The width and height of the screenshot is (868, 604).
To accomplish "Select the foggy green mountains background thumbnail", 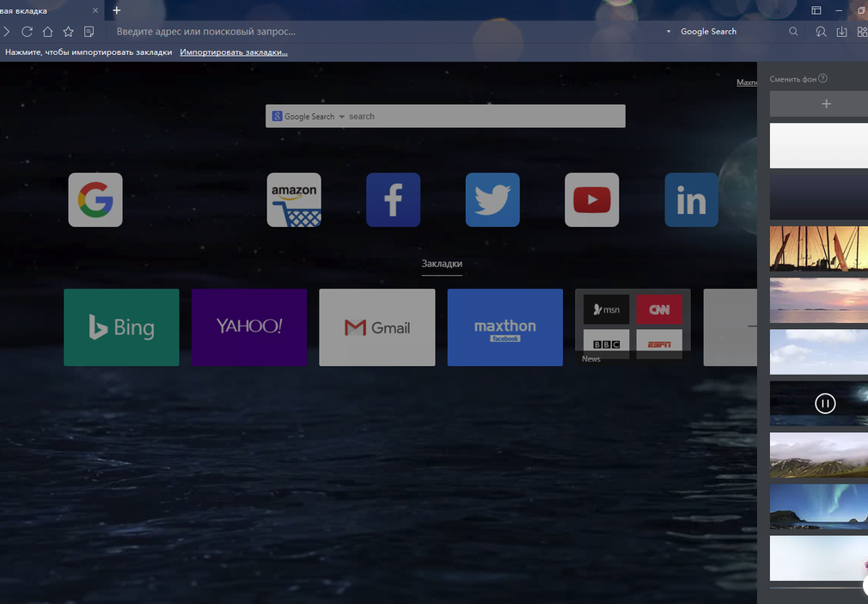I will pos(819,455).
